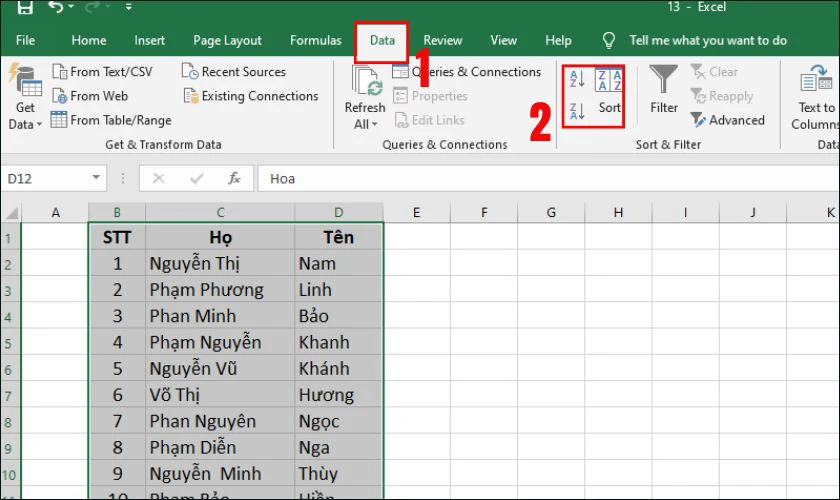The height and width of the screenshot is (500, 840).
Task: Open Advanced filter options
Action: tap(728, 120)
